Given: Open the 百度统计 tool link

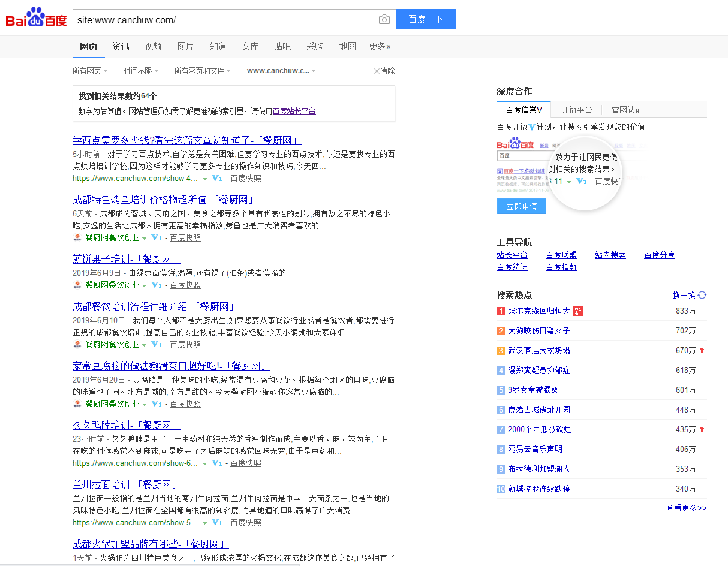Looking at the screenshot, I should click(512, 267).
